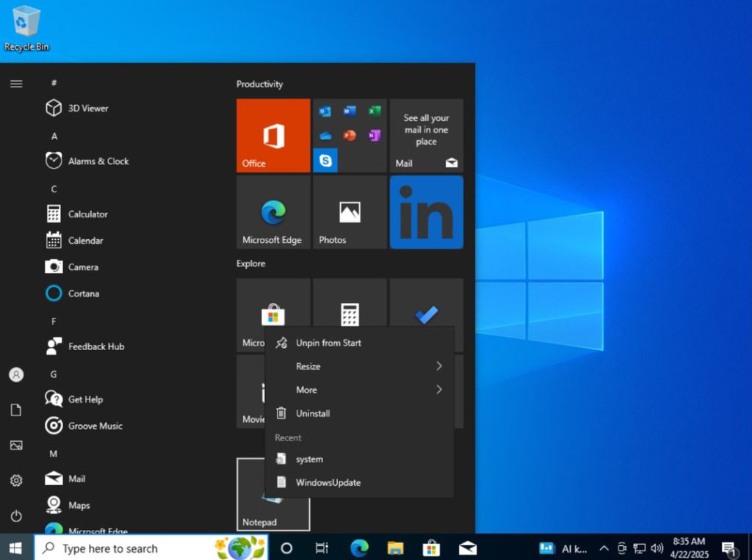Screen dimensions: 752x560
Task: Select Unpin from Start
Action: point(359,343)
